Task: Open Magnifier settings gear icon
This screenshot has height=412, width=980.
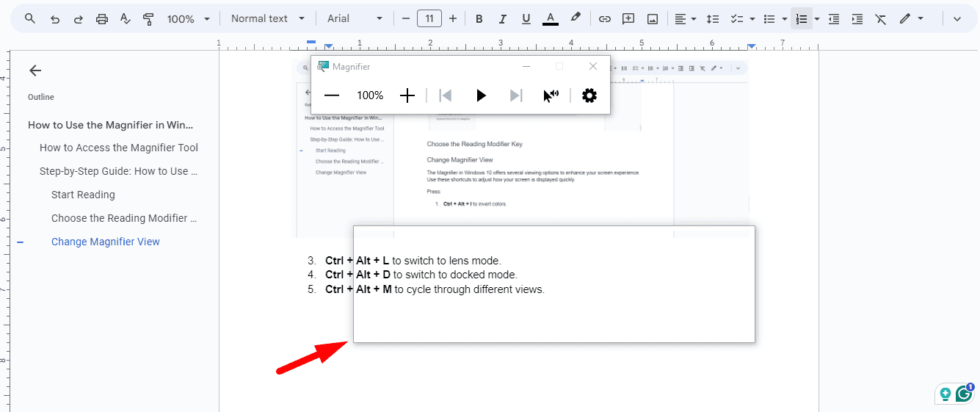Action: pyautogui.click(x=589, y=95)
